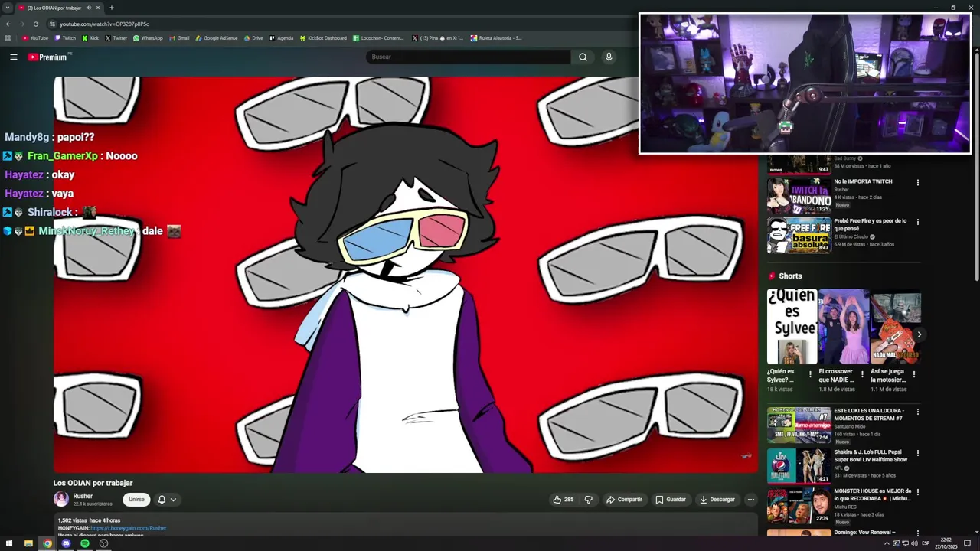This screenshot has height=551, width=980.
Task: Open 'MONSTER HOUSE es MEJOR' video thumbnail
Action: click(x=799, y=505)
